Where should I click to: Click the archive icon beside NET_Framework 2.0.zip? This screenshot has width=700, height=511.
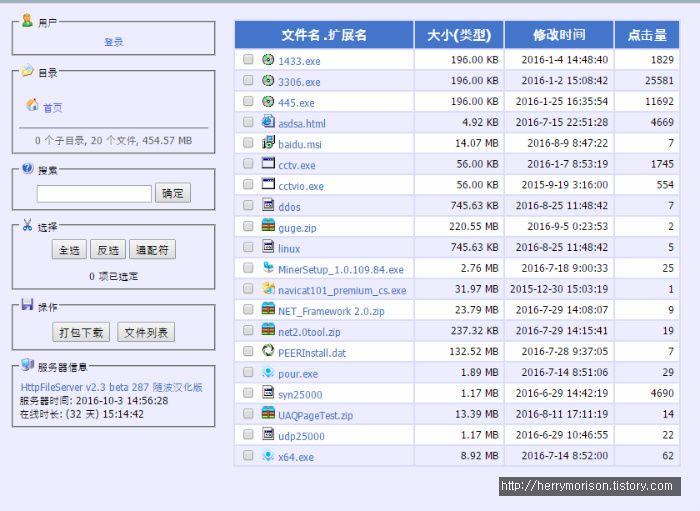268,309
